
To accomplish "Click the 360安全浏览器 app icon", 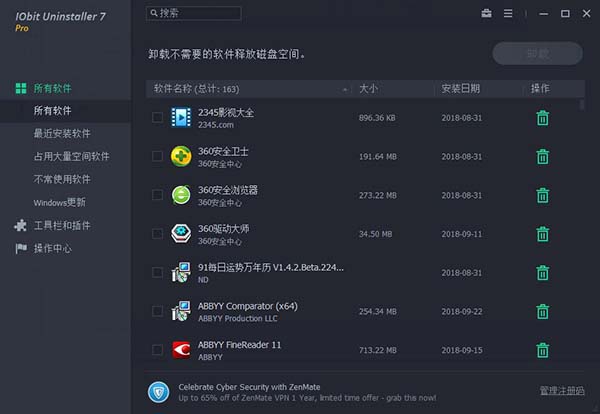I will [181, 195].
